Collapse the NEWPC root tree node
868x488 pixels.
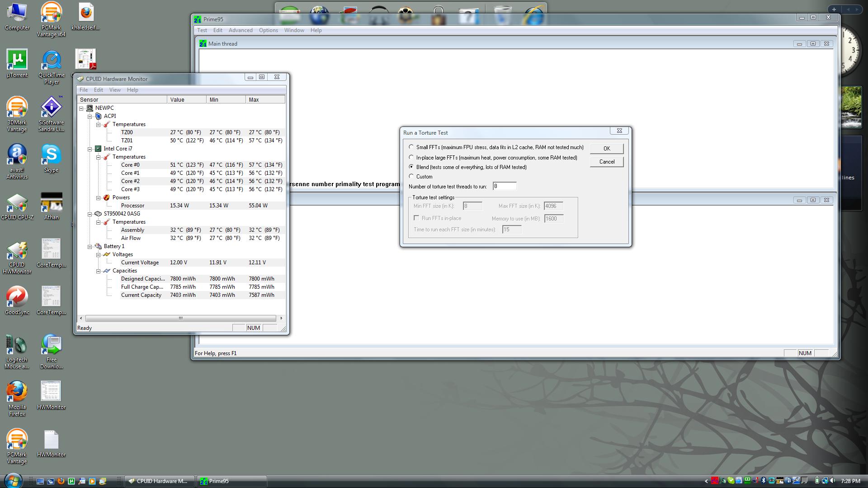(x=81, y=108)
